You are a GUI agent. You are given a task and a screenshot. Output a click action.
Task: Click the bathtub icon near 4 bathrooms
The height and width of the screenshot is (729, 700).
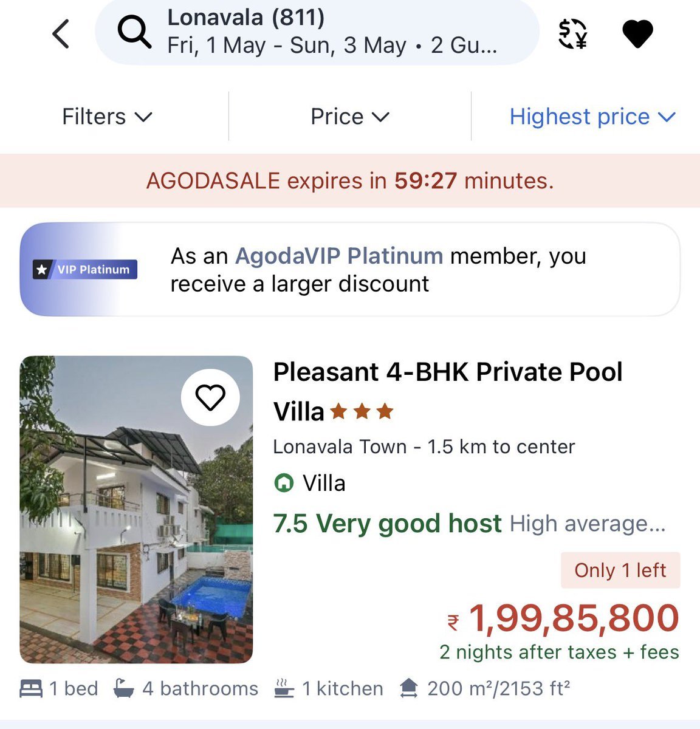point(123,688)
